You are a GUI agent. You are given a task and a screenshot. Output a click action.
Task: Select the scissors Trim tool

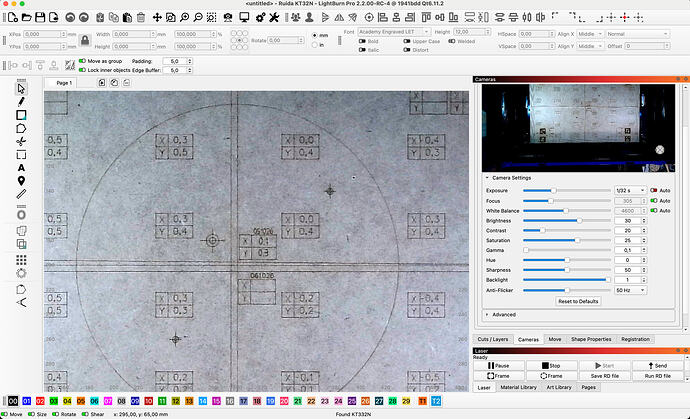pyautogui.click(x=21, y=141)
